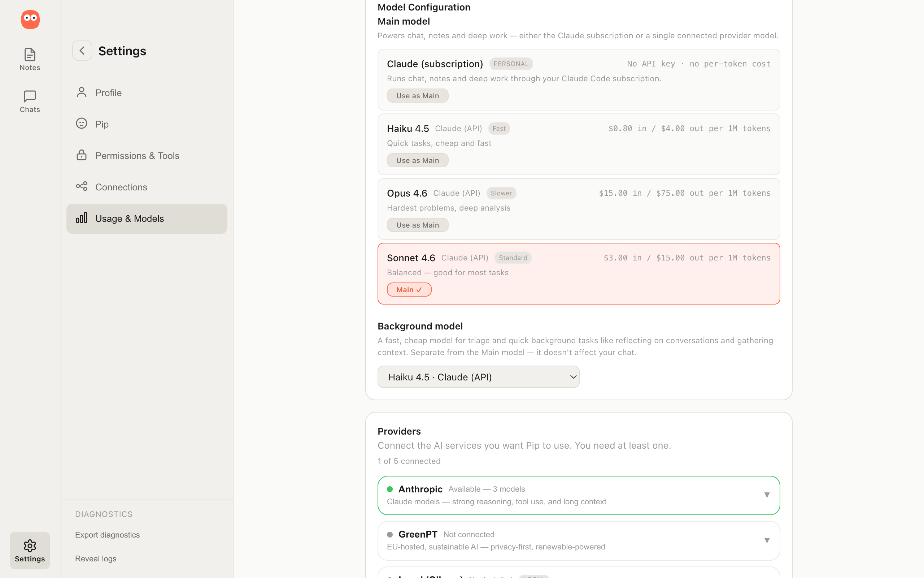Click the Model Configuration heading
The image size is (924, 578).
[424, 7]
